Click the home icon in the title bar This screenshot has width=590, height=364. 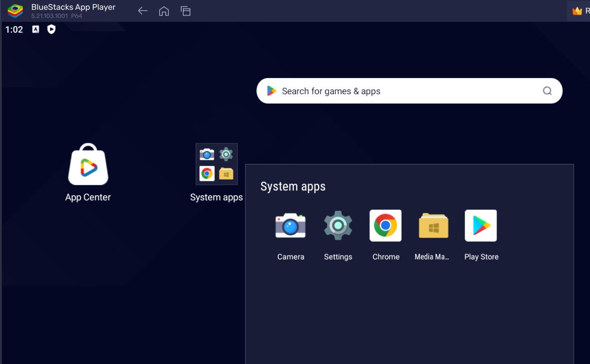click(164, 11)
